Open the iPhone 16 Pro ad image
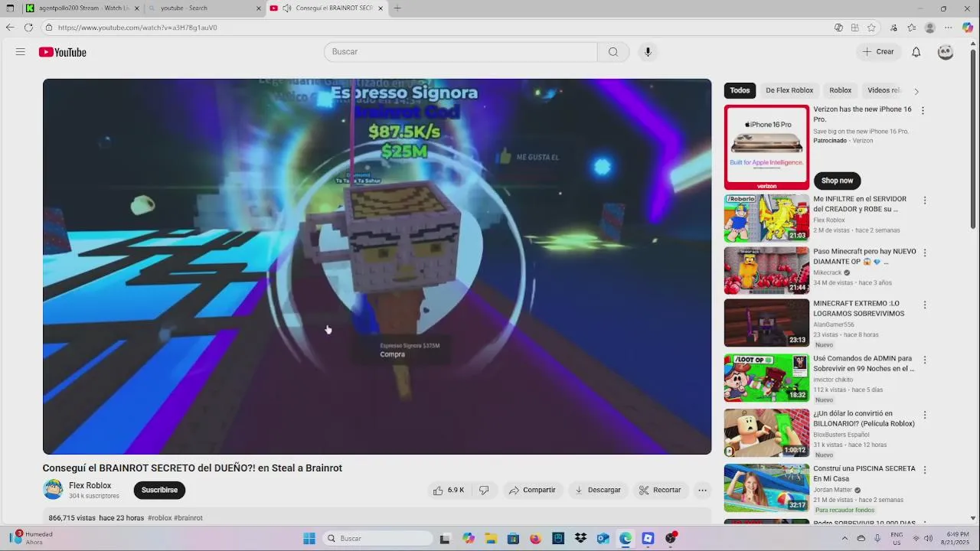Viewport: 980px width, 551px height. [x=766, y=147]
